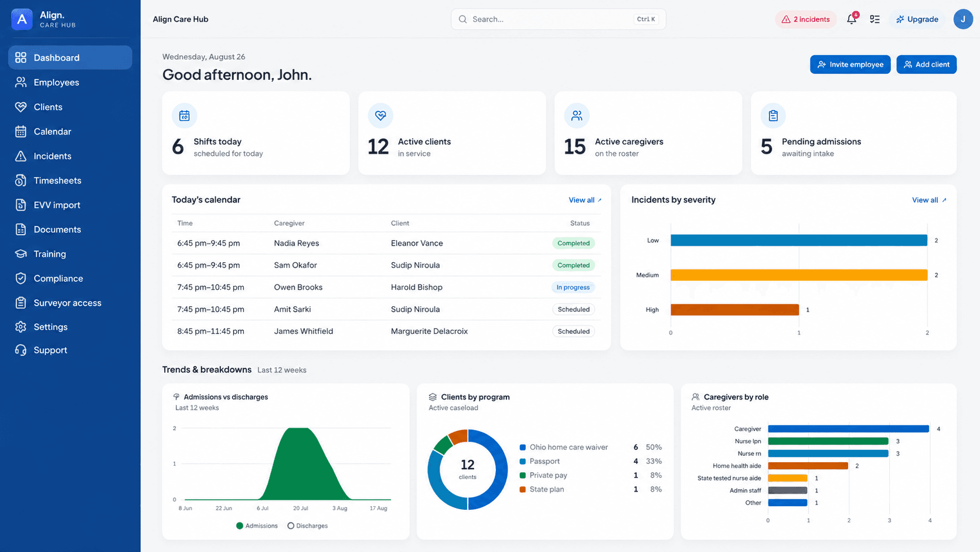
Task: Open the checklist icon next to the bell
Action: [x=874, y=19]
